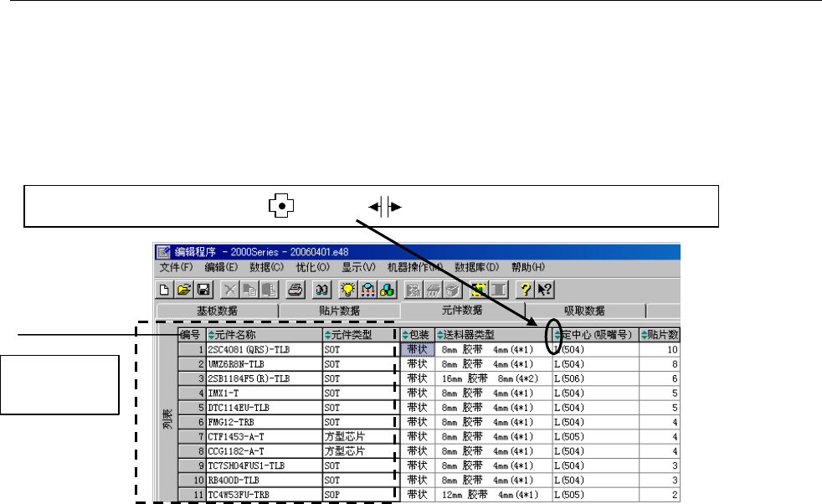Switch to the 基板数据 tab
Viewport: 822px width, 504px height.
pyautogui.click(x=217, y=311)
